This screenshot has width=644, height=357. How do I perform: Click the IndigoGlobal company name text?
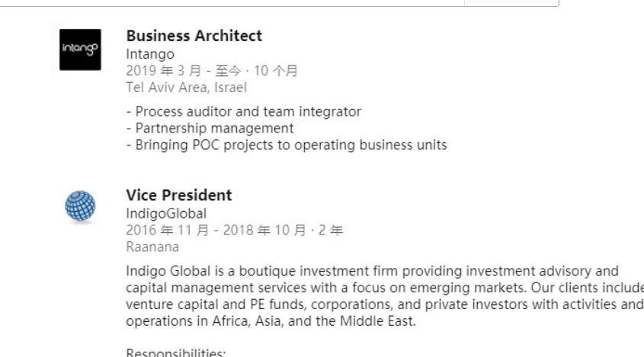[165, 214]
